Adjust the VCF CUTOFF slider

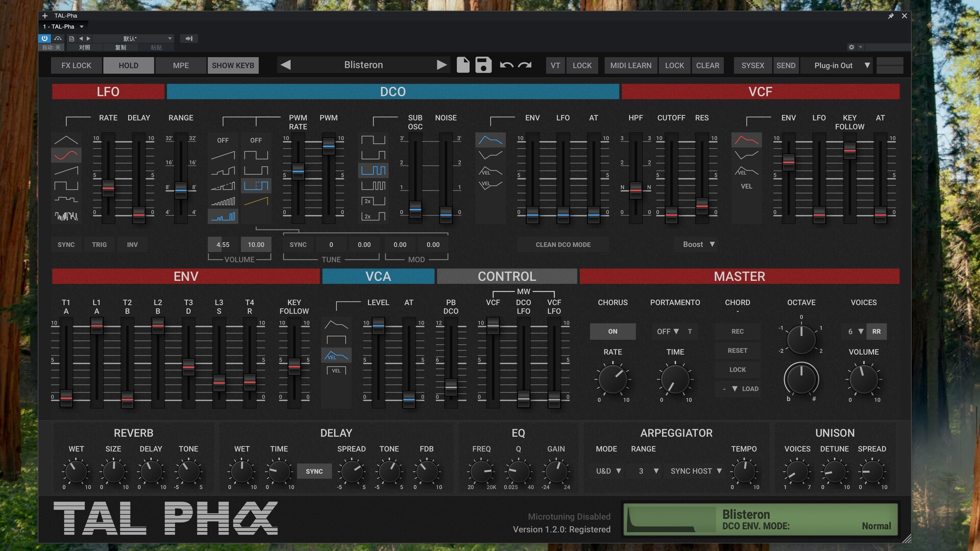tap(672, 215)
